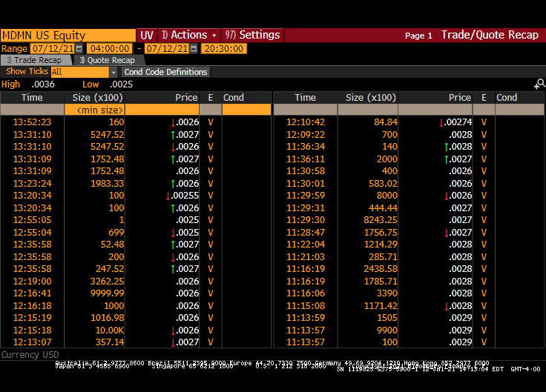The image size is (546, 392).
Task: Click the Page 1 indicator
Action: [418, 36]
